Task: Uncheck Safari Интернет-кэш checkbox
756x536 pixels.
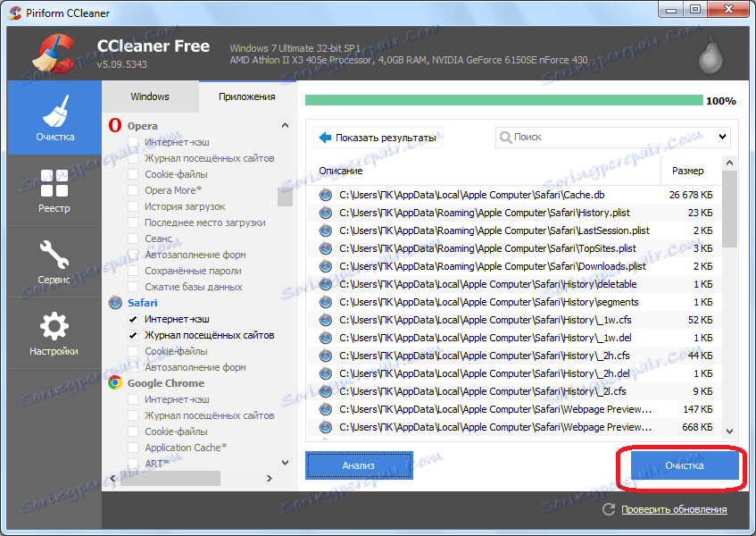Action: [x=133, y=319]
